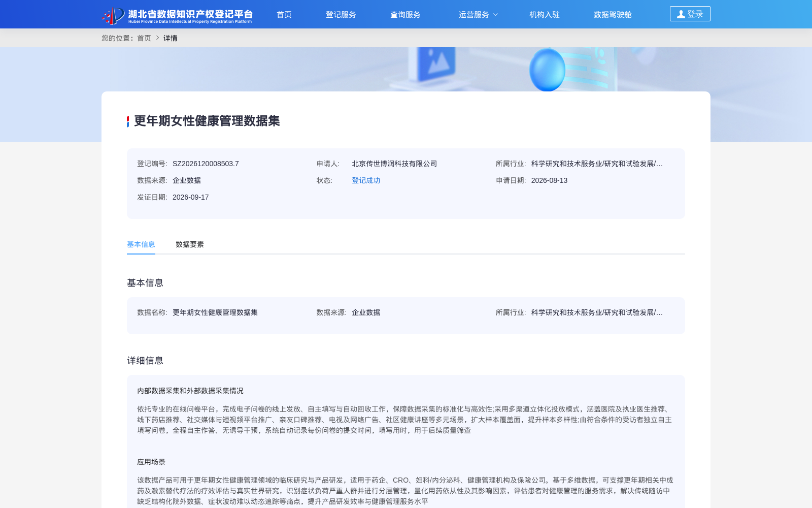Click the 内部数据采集和外部数据采集情况 heading
Viewport: 812px width, 508px height.
[x=190, y=391]
